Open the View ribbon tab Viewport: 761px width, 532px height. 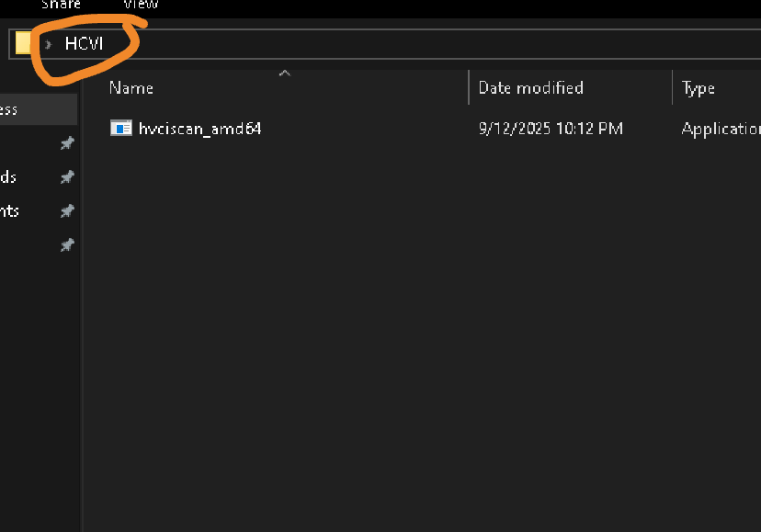point(142,5)
